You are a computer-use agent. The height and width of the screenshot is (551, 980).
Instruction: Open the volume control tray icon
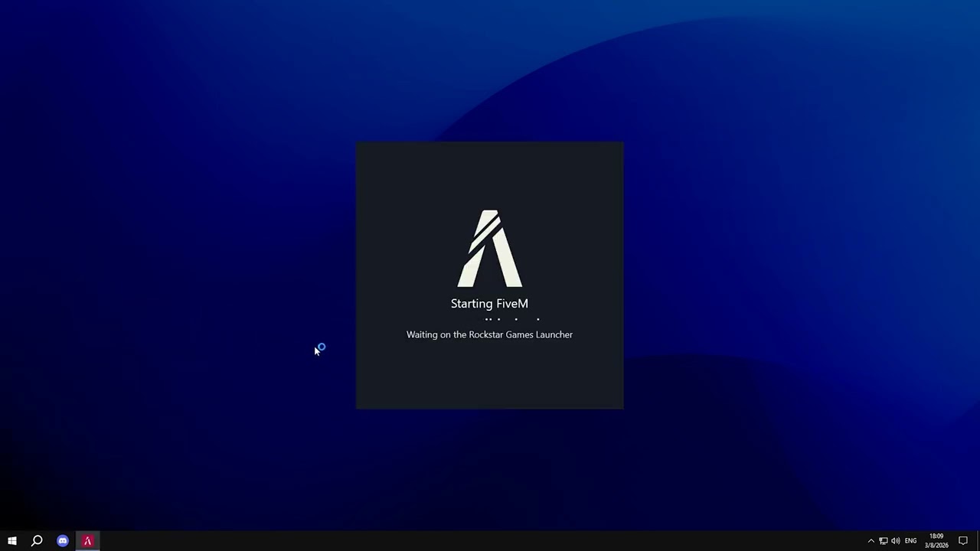(895, 541)
